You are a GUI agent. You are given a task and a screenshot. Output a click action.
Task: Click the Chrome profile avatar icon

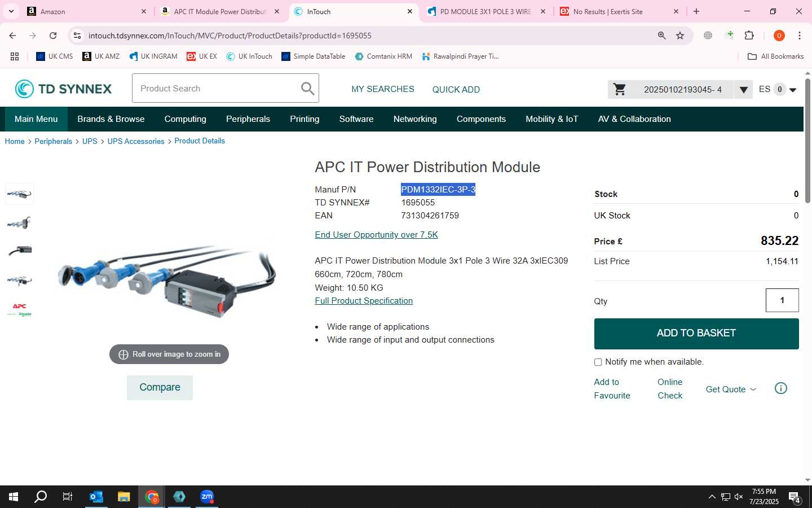(779, 36)
